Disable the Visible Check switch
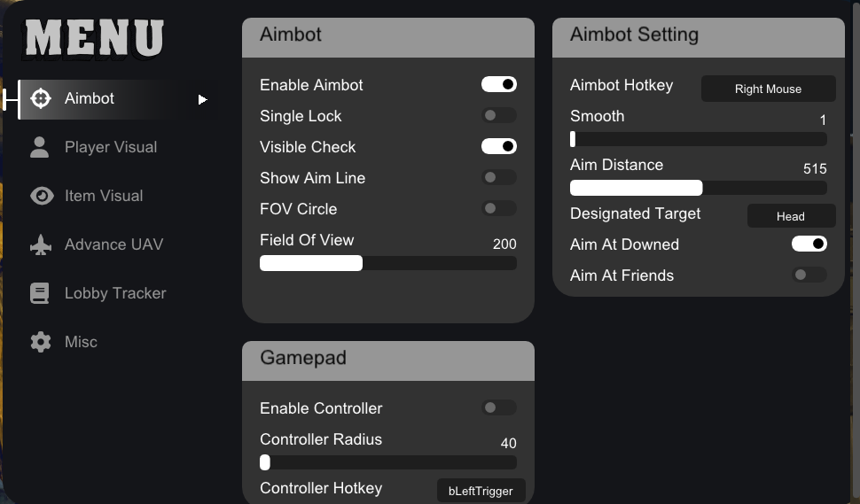The image size is (860, 504). click(x=498, y=147)
